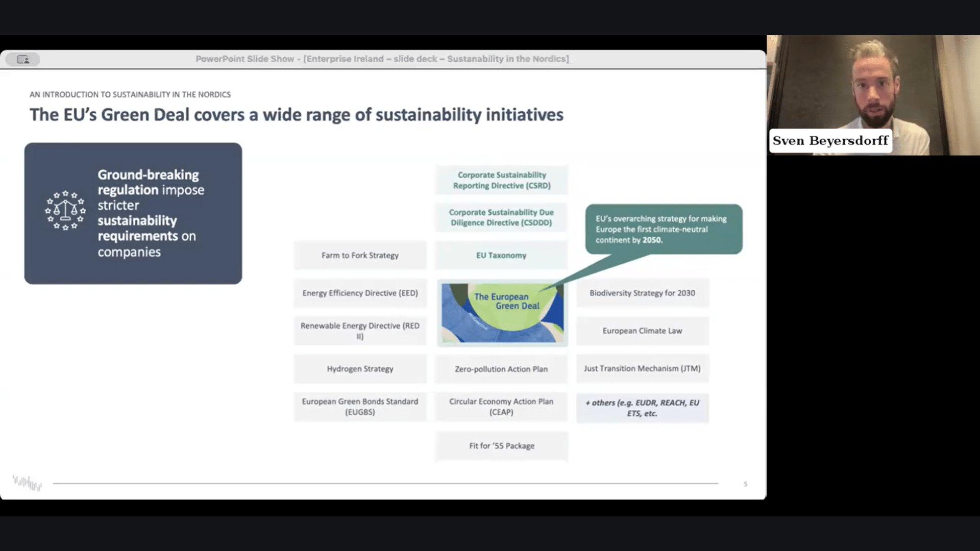Click the European Green Deal central image
This screenshot has height=551, width=980.
pyautogui.click(x=501, y=311)
